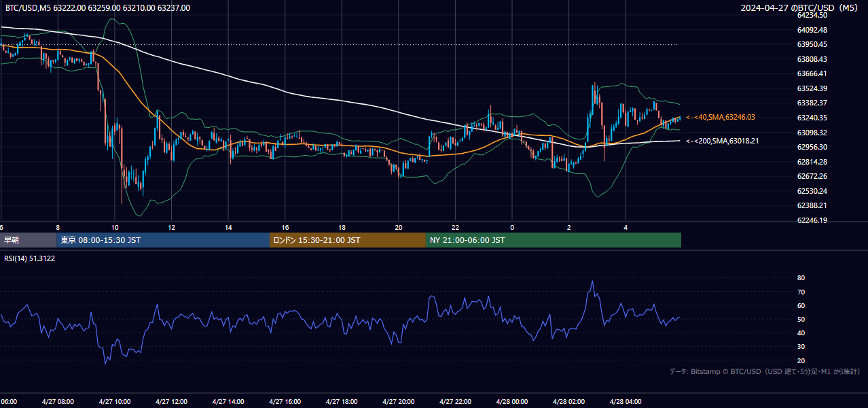The image size is (868, 408).
Task: Click hour tick 8 under price chart
Action: coord(58,227)
